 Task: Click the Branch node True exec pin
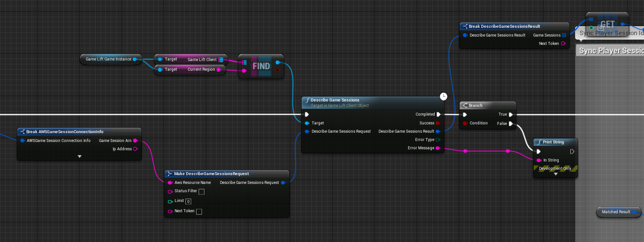click(x=511, y=114)
